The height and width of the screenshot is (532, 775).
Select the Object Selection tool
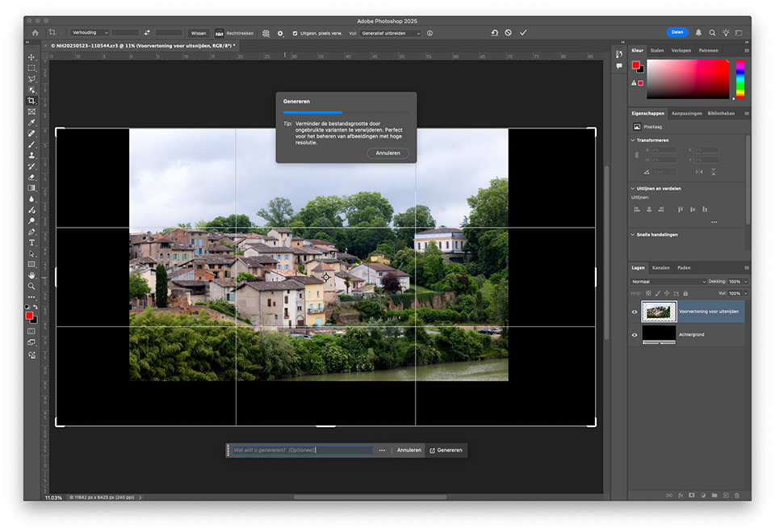pos(31,90)
